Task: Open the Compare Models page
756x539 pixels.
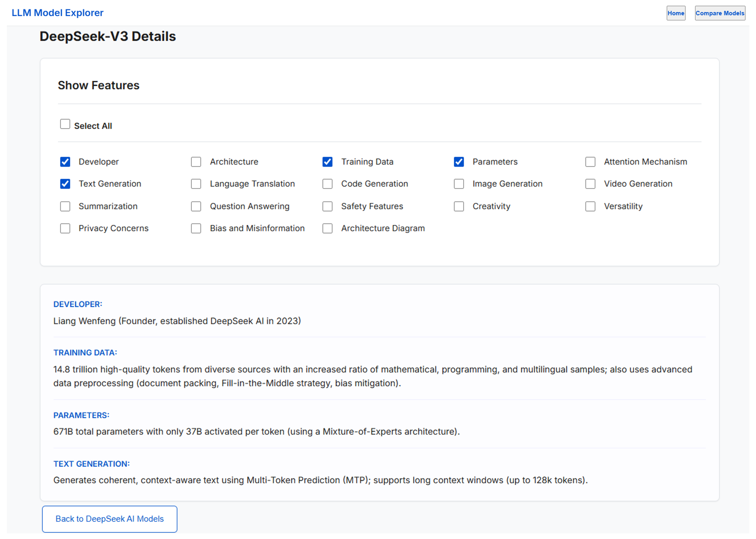Action: tap(720, 13)
